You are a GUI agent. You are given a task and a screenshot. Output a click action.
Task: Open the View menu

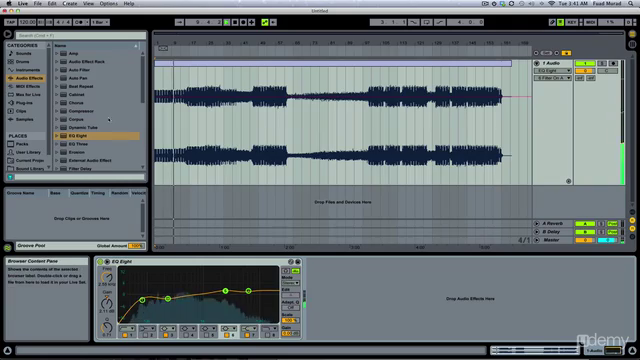[x=89, y=4]
